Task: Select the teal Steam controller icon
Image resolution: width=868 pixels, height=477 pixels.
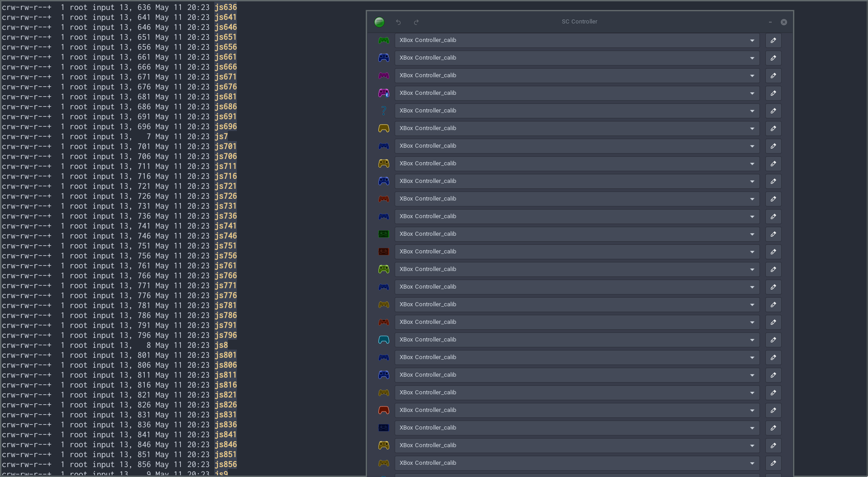Action: pyautogui.click(x=383, y=340)
